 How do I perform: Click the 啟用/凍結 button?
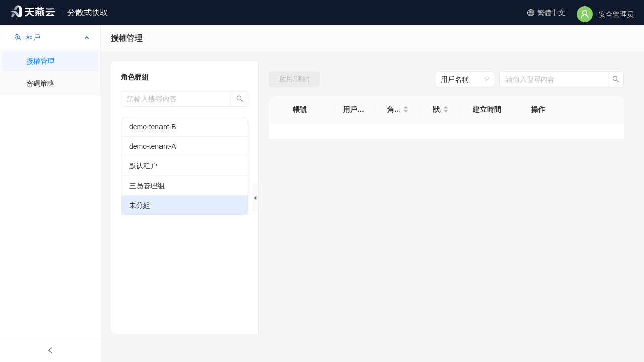tap(294, 79)
